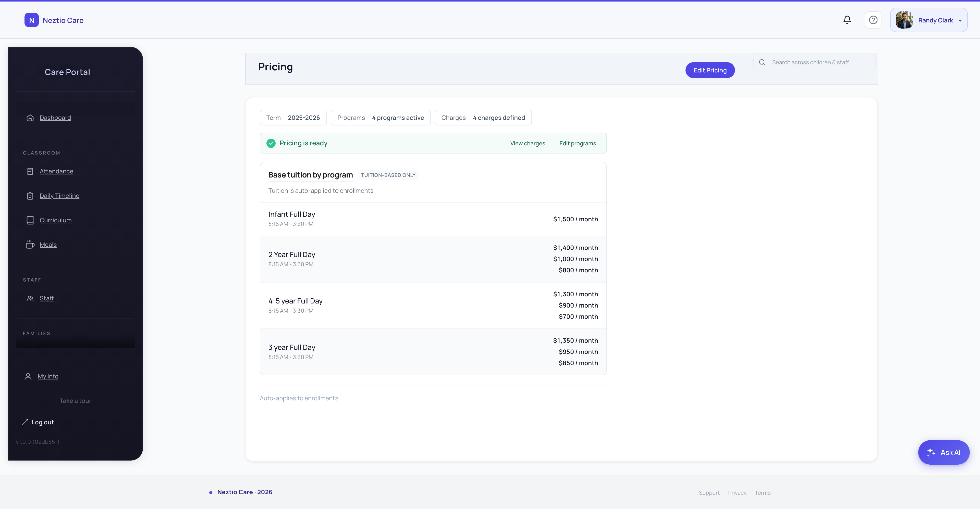The image size is (980, 509).
Task: Click the Meals cup icon
Action: tap(30, 245)
